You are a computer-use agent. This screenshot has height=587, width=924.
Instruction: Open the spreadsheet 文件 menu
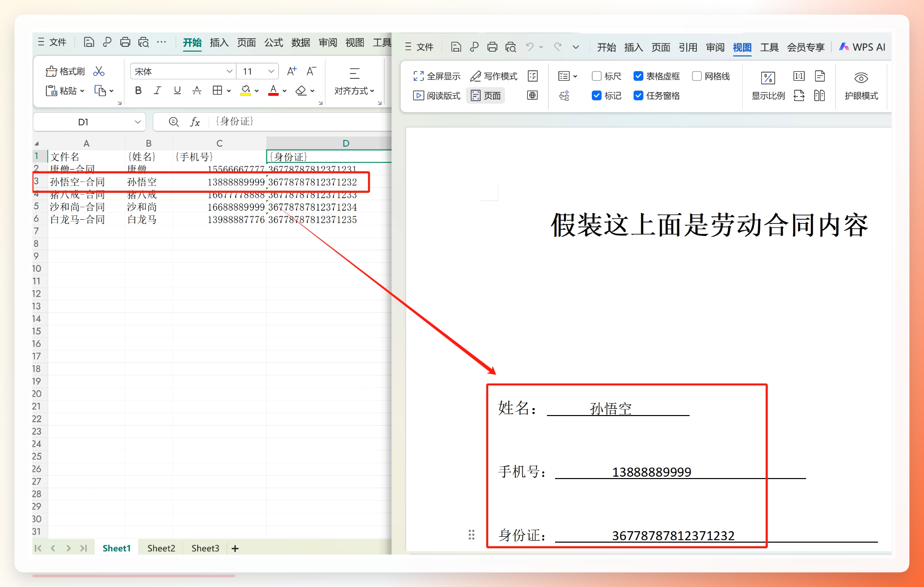(x=52, y=42)
